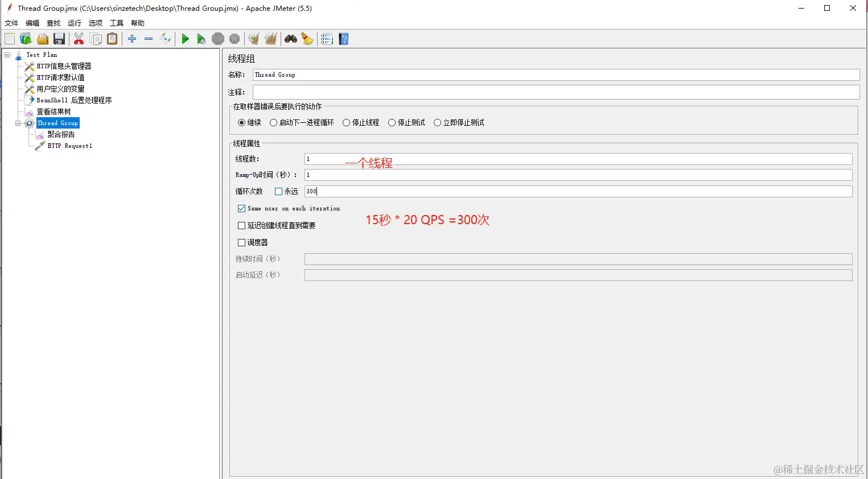Click the 线程属性 section label
Screen dimensions: 868x479
pyautogui.click(x=246, y=144)
